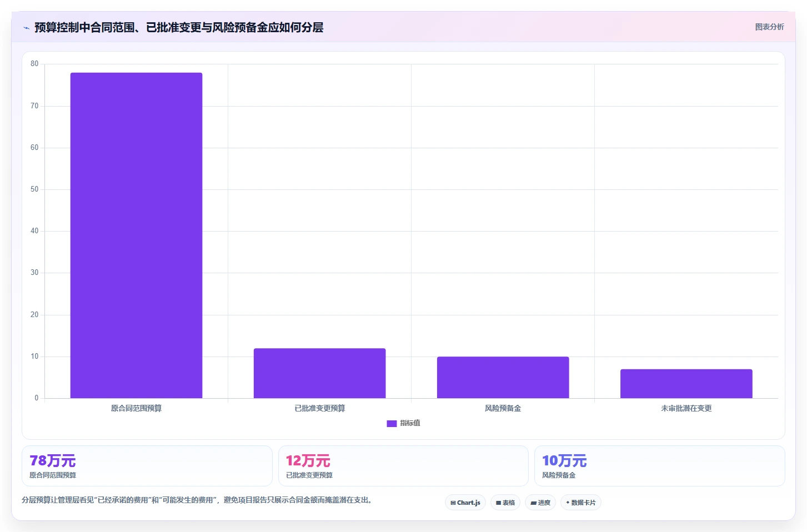Select the 已批准变更预算 bar in the chart
Screen dimensions: 807x532
(x=319, y=373)
